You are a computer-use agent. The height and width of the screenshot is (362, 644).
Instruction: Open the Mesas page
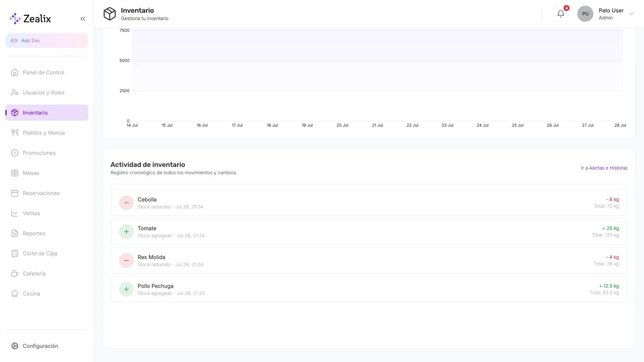[x=47, y=173]
